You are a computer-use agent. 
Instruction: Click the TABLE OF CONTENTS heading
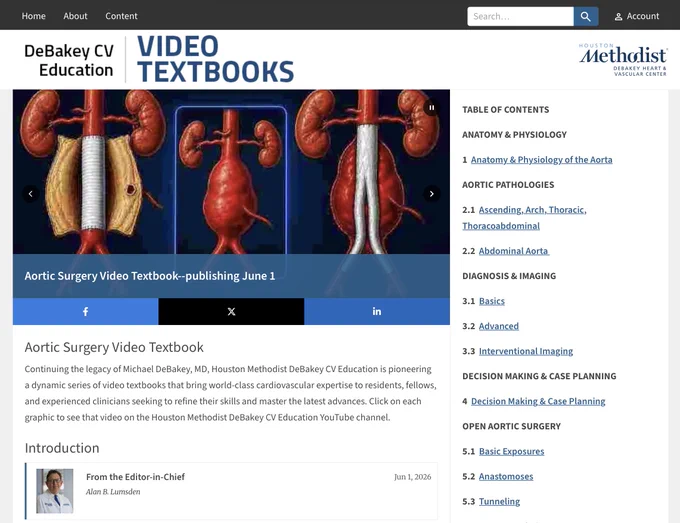point(506,110)
